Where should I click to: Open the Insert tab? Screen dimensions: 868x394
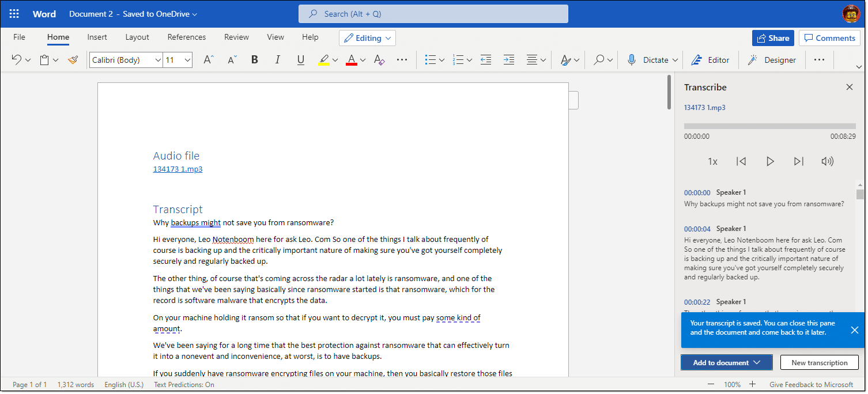coord(97,37)
